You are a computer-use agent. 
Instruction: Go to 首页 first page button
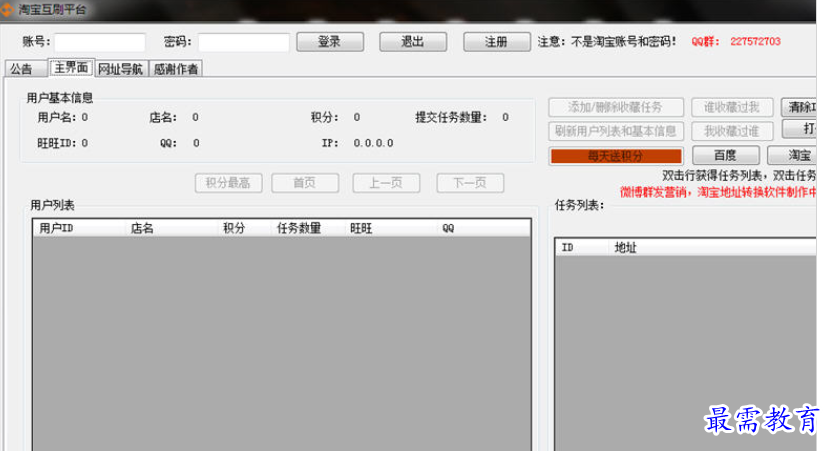tap(305, 183)
